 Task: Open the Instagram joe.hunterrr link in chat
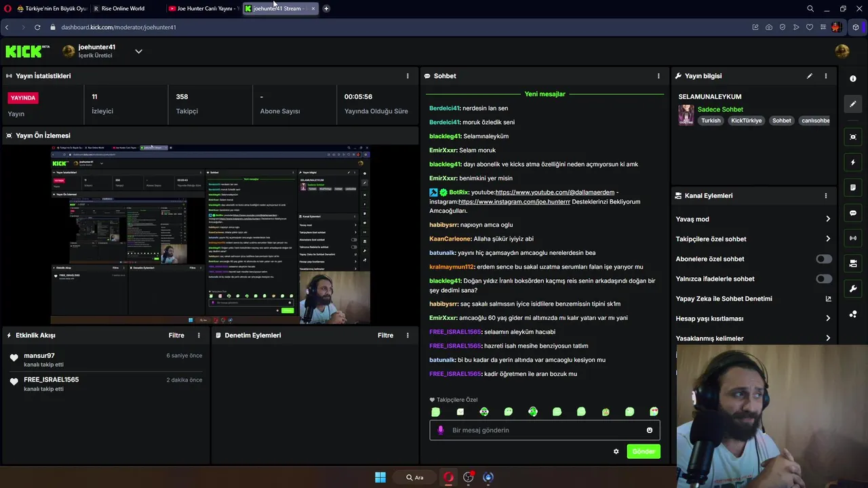[x=514, y=202]
